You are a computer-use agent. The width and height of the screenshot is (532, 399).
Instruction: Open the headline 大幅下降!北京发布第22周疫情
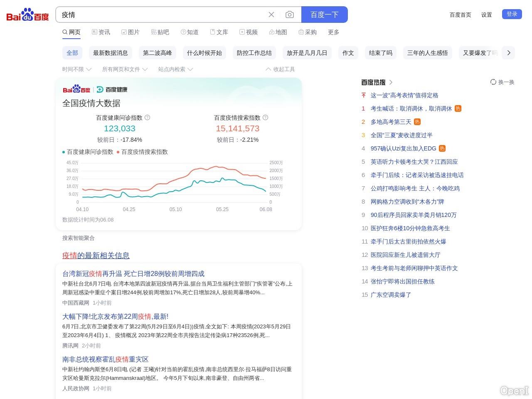(x=115, y=316)
